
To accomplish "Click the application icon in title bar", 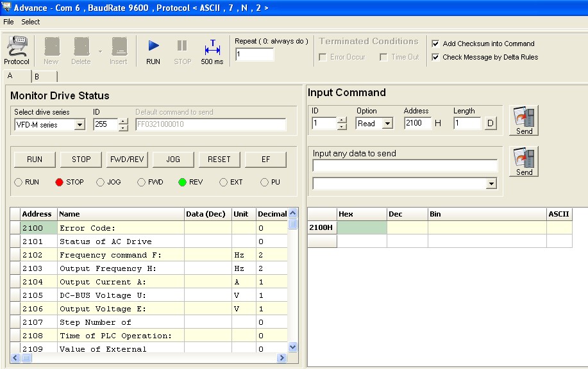I will pos(6,7).
